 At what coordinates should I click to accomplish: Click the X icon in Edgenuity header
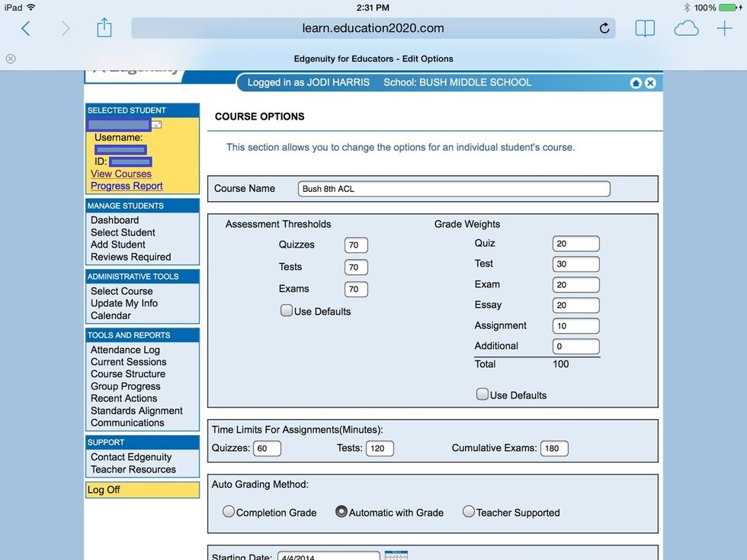tap(650, 83)
